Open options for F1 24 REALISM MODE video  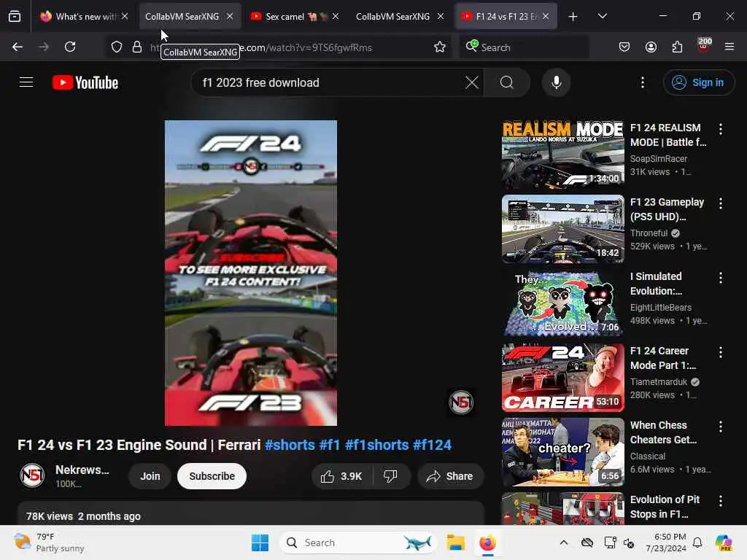(x=720, y=128)
